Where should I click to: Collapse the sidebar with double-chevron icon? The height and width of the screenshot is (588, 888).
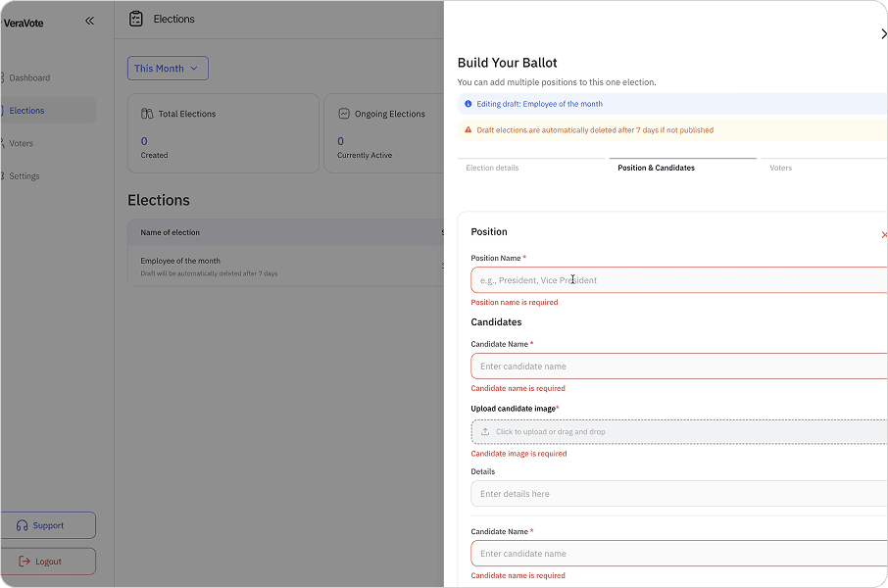[89, 20]
